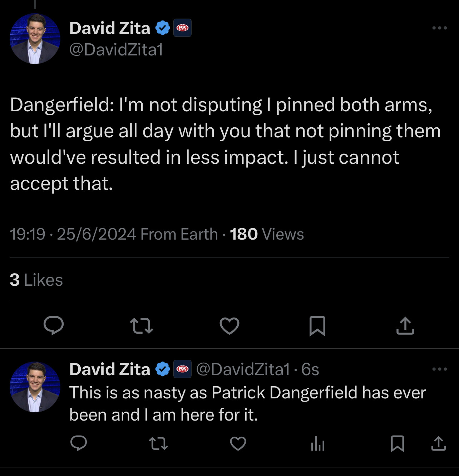Viewport: 459px width, 476px height.
Task: Open three-dot menu on main tweet
Action: click(x=439, y=28)
